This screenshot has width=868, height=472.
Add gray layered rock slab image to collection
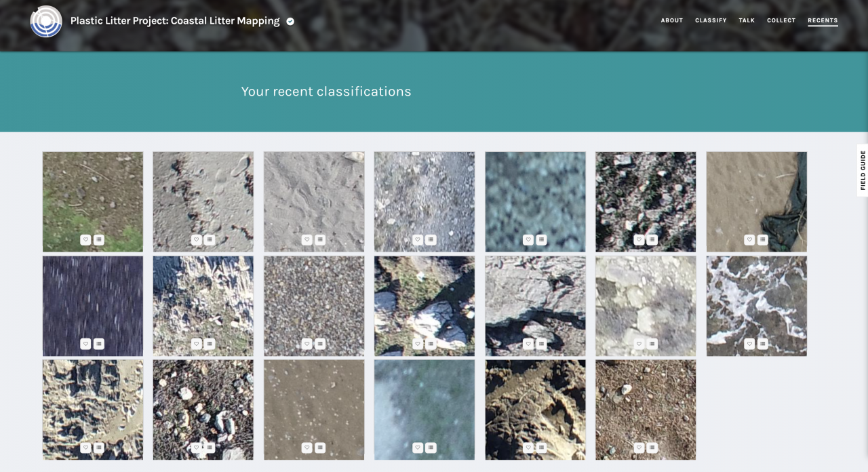pyautogui.click(x=542, y=344)
